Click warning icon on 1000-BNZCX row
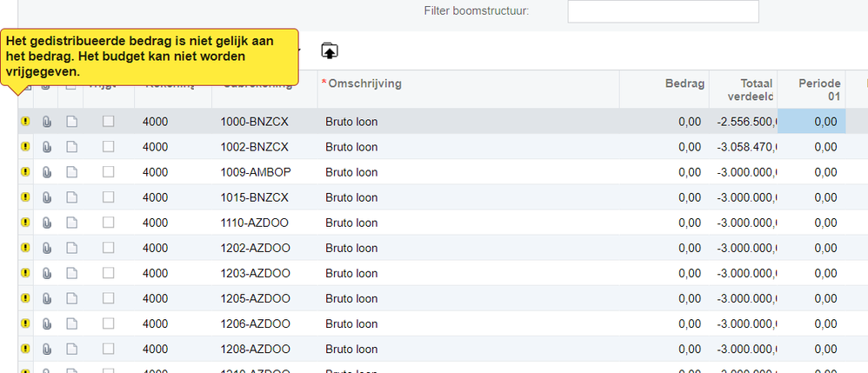The height and width of the screenshot is (373, 868). 25,121
